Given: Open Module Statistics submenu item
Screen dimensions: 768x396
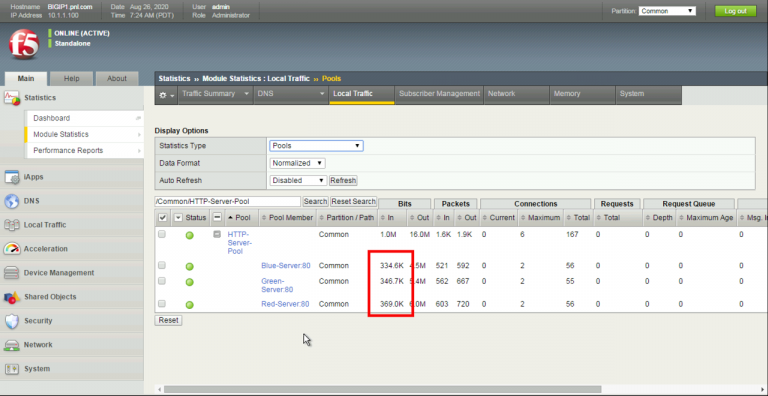Looking at the screenshot, I should (84, 134).
